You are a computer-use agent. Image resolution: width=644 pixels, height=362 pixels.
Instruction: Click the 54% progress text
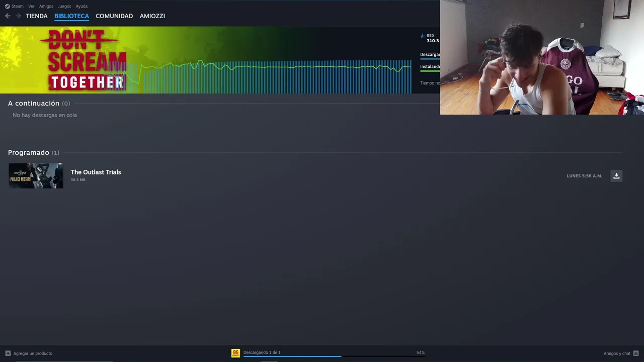[x=421, y=352]
